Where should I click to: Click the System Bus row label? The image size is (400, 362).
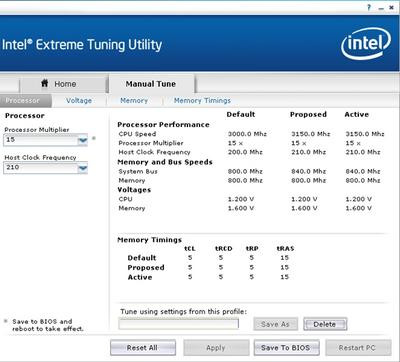click(138, 171)
